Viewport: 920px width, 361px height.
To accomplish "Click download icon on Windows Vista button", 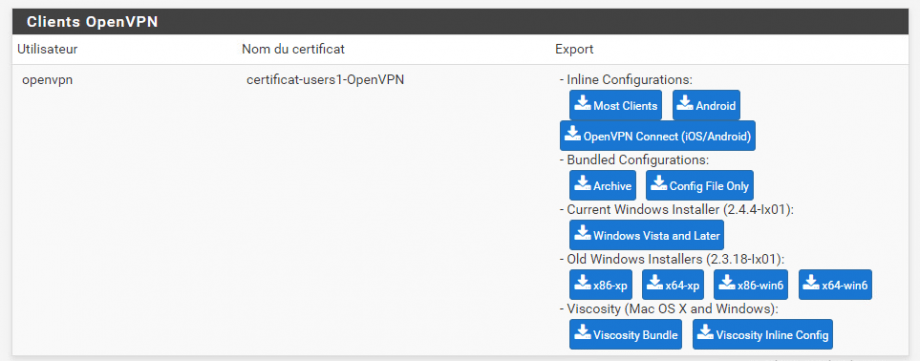I will click(x=583, y=234).
